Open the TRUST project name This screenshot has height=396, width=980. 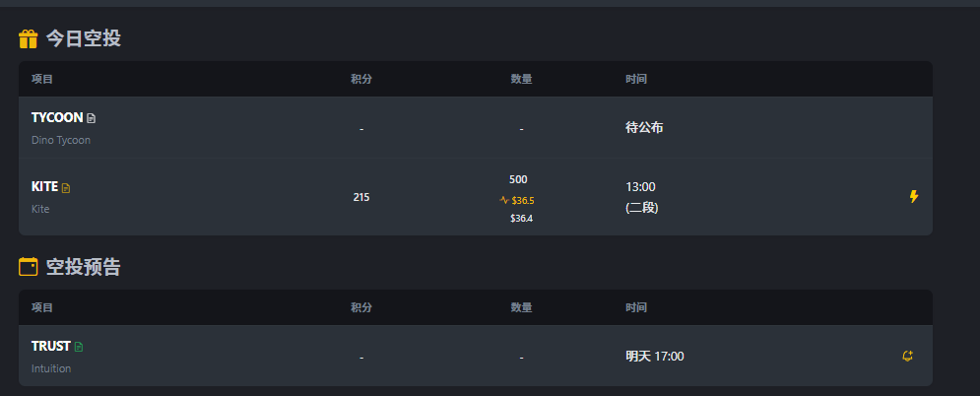51,346
